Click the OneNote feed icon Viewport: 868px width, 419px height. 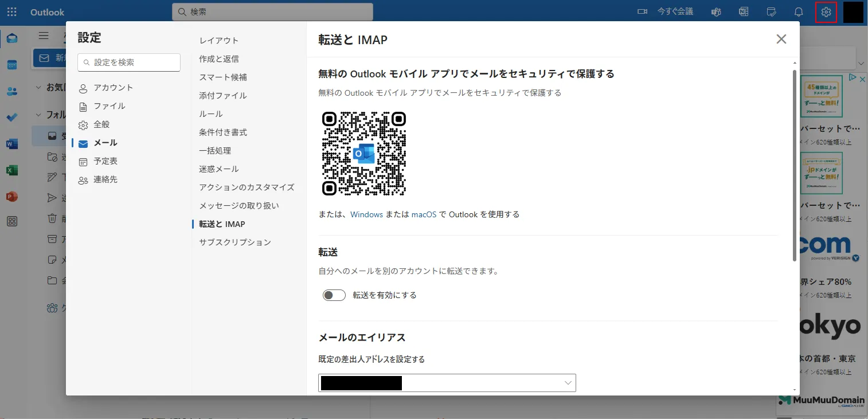coord(744,12)
